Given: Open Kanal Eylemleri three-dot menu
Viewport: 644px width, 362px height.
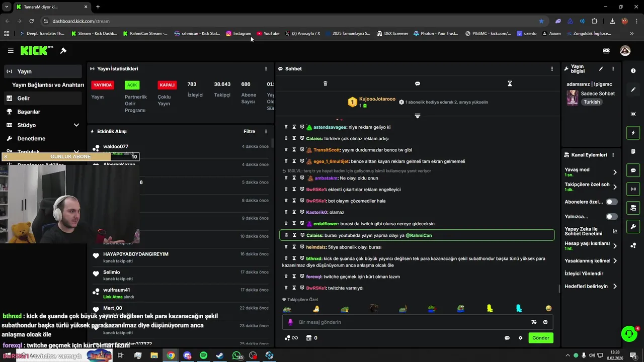Looking at the screenshot, I should coord(613,155).
